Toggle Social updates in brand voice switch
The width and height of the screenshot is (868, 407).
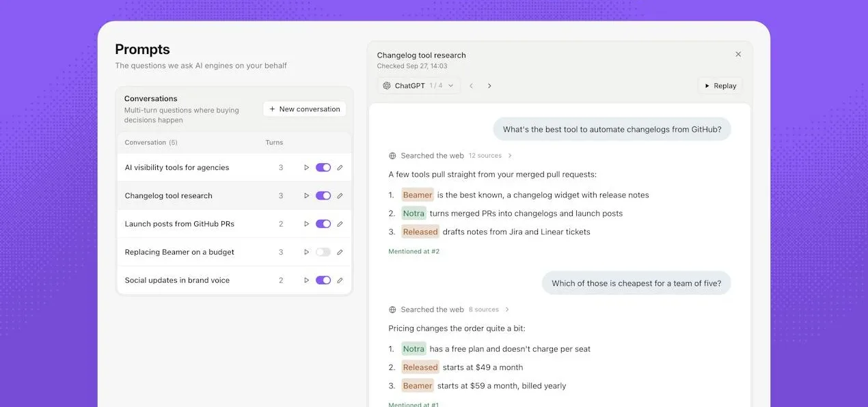[323, 280]
